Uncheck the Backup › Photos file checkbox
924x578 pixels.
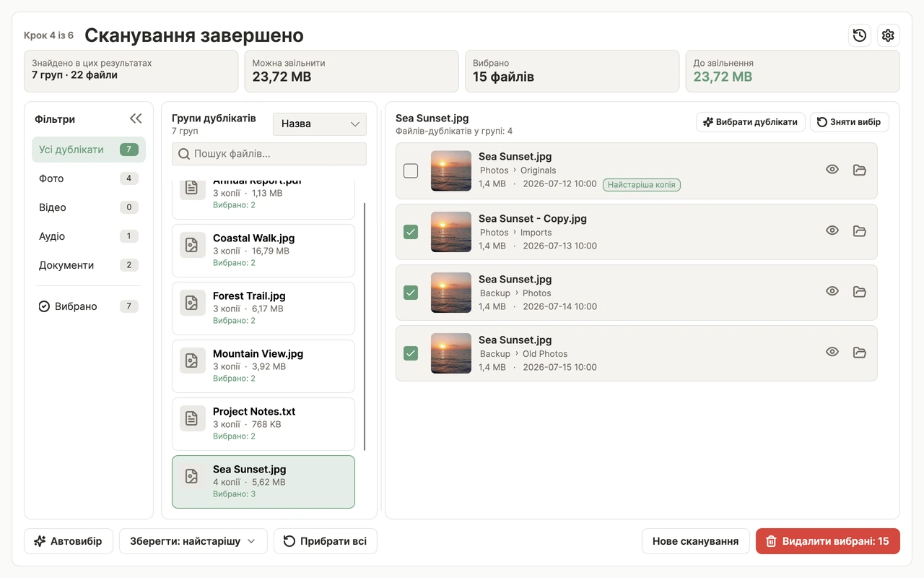click(411, 292)
